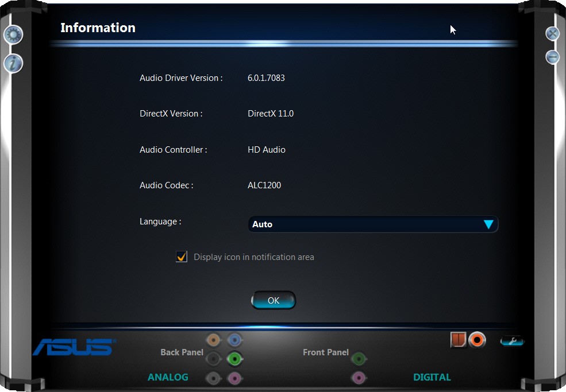Uncheck Display icon in notification area
Image resolution: width=566 pixels, height=392 pixels.
pos(182,257)
